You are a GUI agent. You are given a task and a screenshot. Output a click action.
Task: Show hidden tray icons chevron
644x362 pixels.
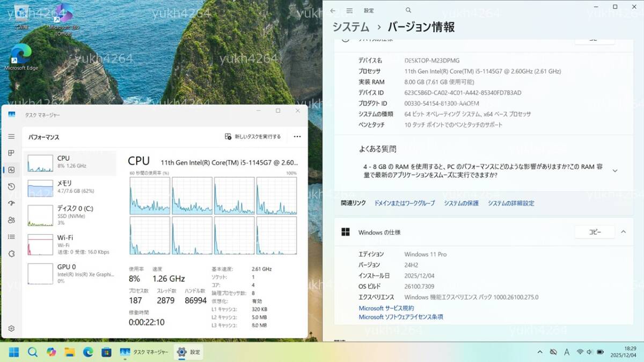[x=540, y=352]
